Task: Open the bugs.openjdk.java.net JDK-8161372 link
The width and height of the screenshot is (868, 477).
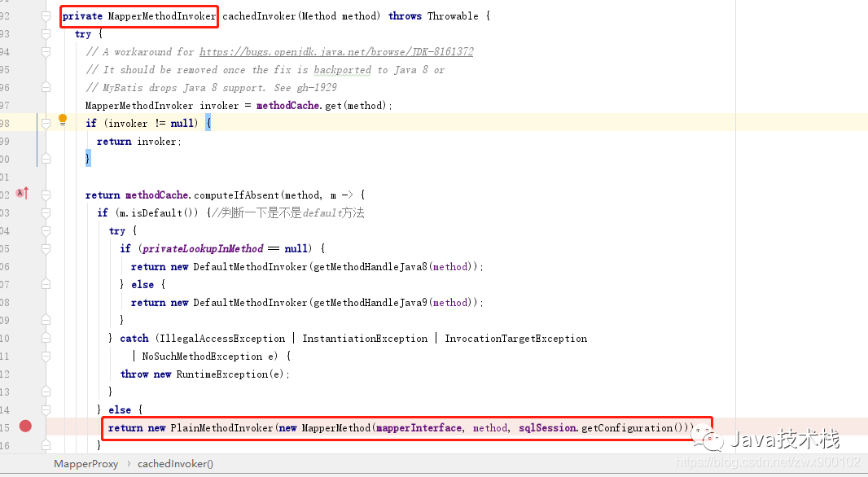Action: [336, 51]
